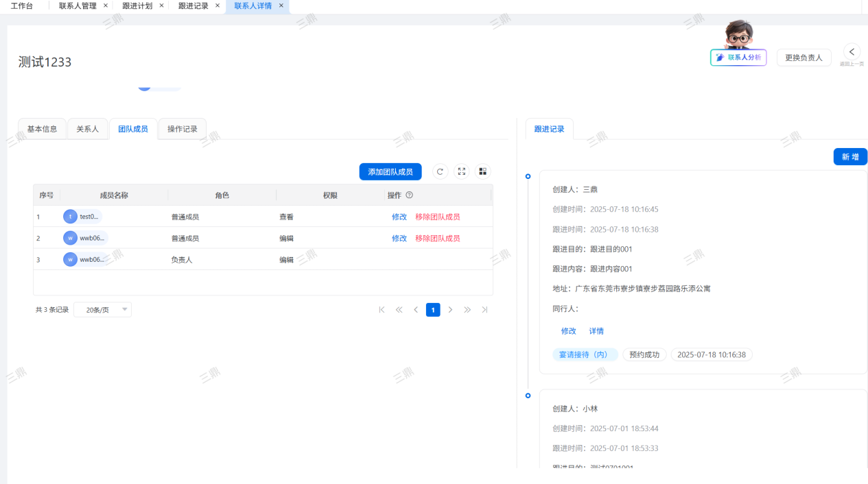Click 新增 to add a follow-up record
This screenshot has width=868, height=484.
coord(850,157)
